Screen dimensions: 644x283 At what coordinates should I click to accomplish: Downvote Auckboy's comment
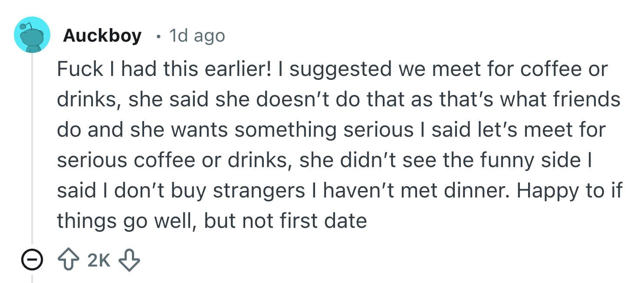[130, 260]
